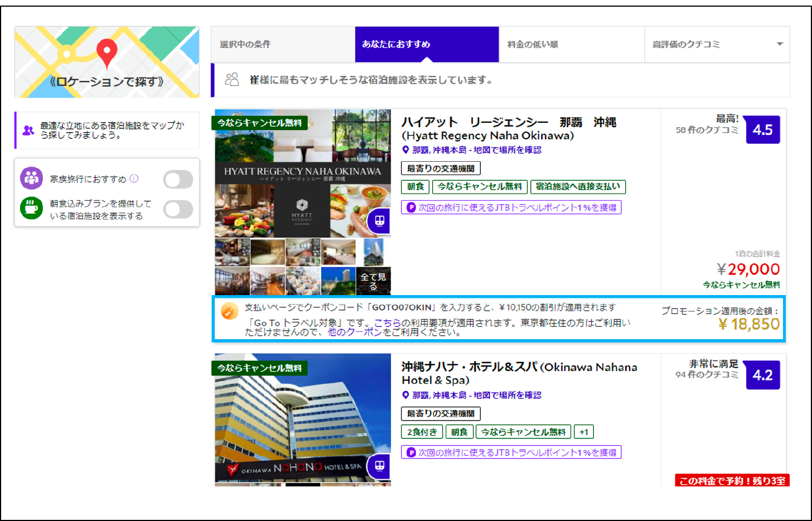812x521 pixels.
Task: Click Hyatt 4.5 rating badge
Action: click(x=762, y=130)
